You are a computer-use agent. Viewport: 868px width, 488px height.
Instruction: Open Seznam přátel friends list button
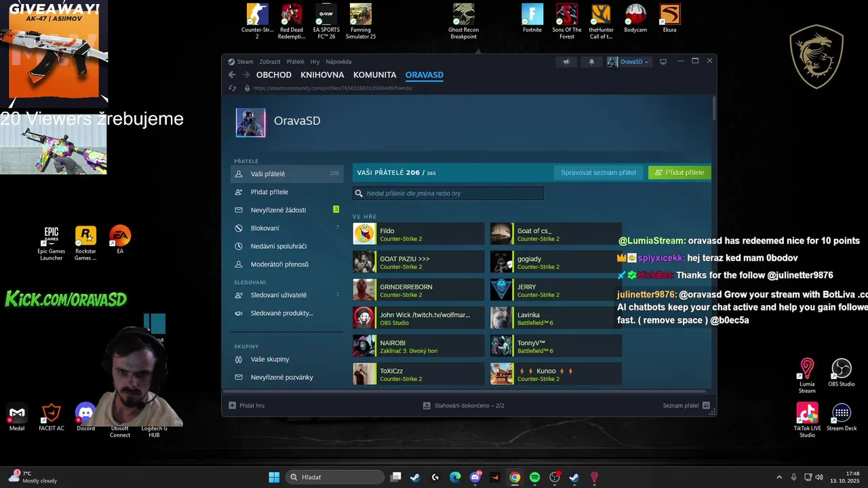pos(686,405)
